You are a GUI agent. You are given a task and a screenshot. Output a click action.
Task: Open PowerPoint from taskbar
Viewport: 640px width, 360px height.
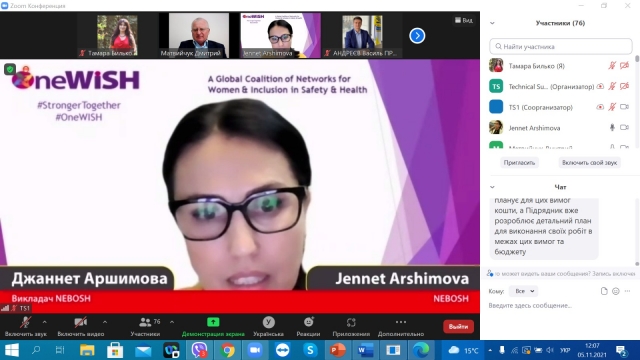click(338, 350)
